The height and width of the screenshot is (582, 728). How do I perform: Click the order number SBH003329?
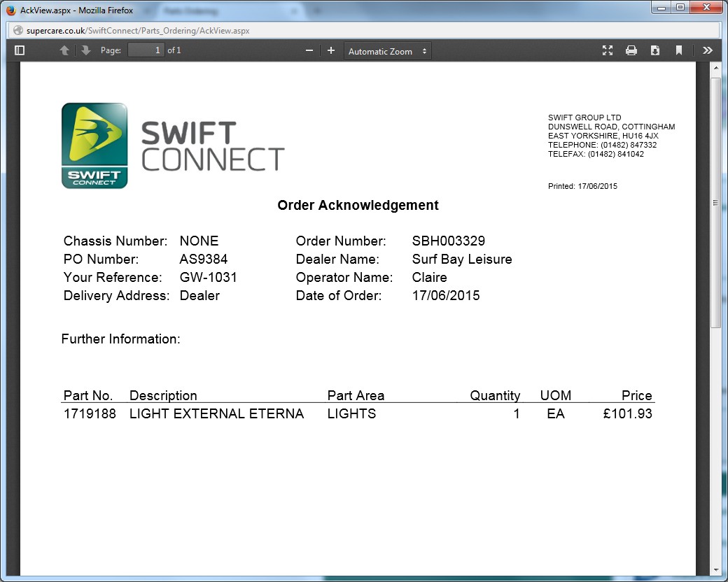(448, 241)
